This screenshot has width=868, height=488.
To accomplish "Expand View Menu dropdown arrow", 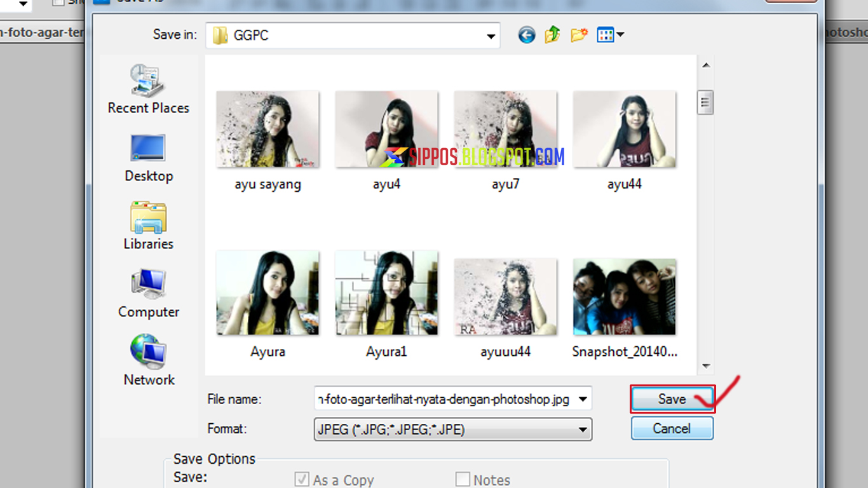I will click(x=620, y=35).
